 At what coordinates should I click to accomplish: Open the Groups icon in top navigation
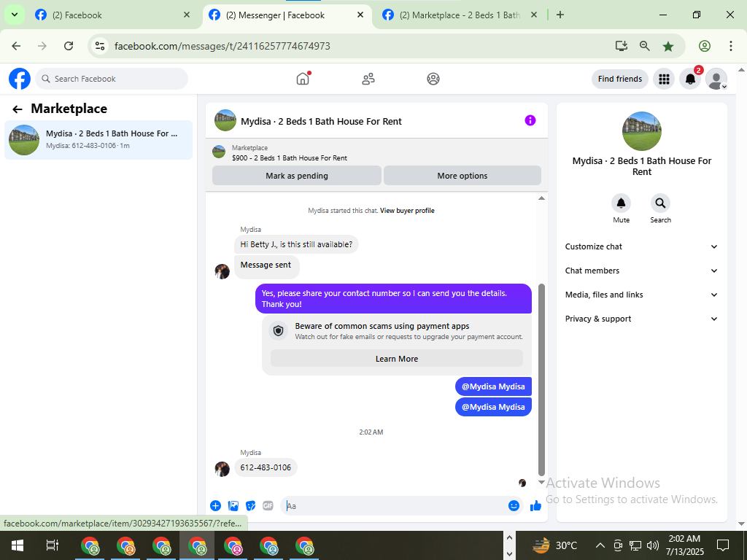click(x=433, y=79)
